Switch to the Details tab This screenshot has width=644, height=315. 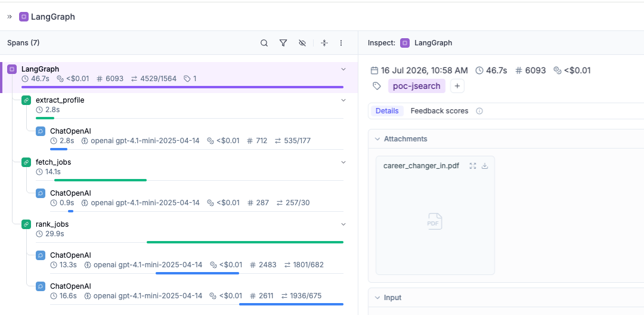tap(387, 111)
